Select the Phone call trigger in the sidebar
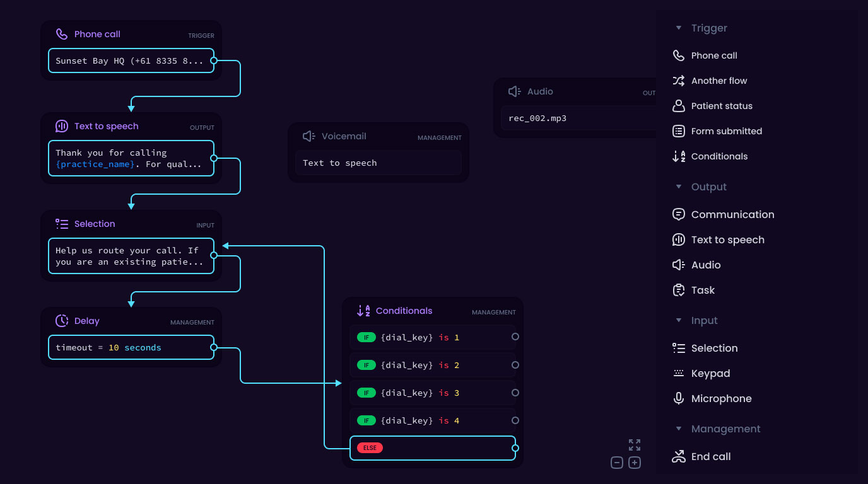This screenshot has width=868, height=484. coord(678,55)
